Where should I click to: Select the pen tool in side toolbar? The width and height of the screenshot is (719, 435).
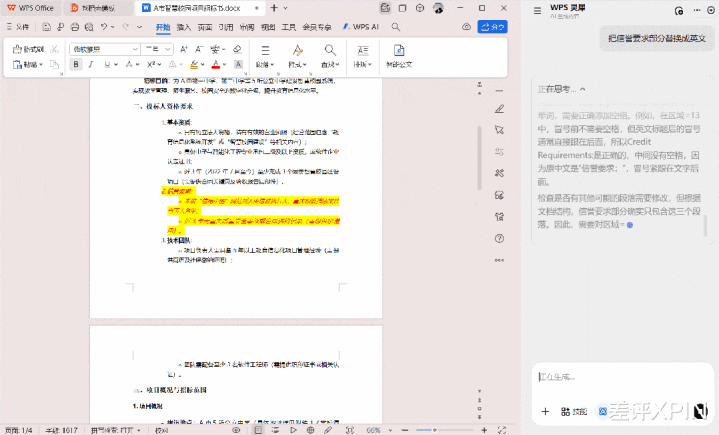tap(499, 109)
